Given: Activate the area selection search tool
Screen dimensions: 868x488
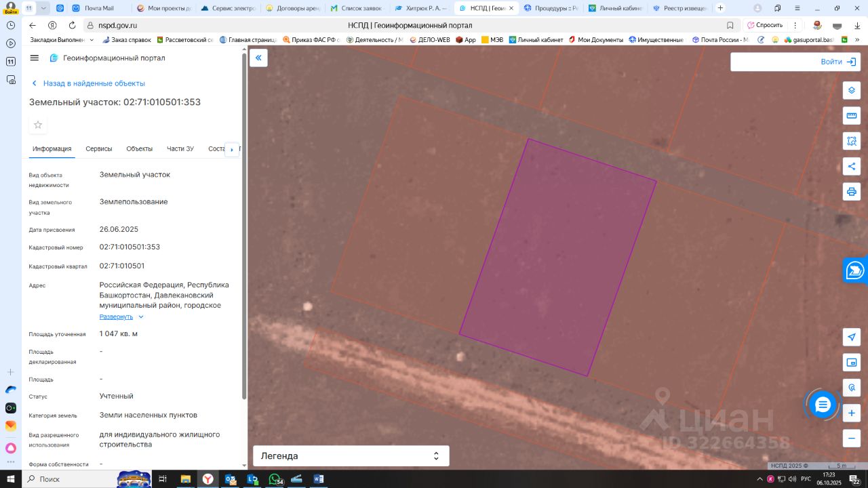Looking at the screenshot, I should (852, 141).
